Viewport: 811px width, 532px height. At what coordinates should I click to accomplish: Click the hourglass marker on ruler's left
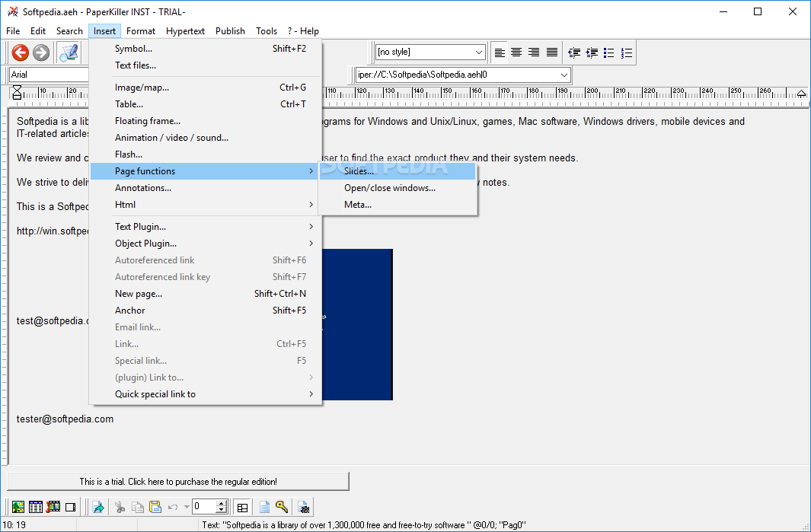pyautogui.click(x=17, y=93)
